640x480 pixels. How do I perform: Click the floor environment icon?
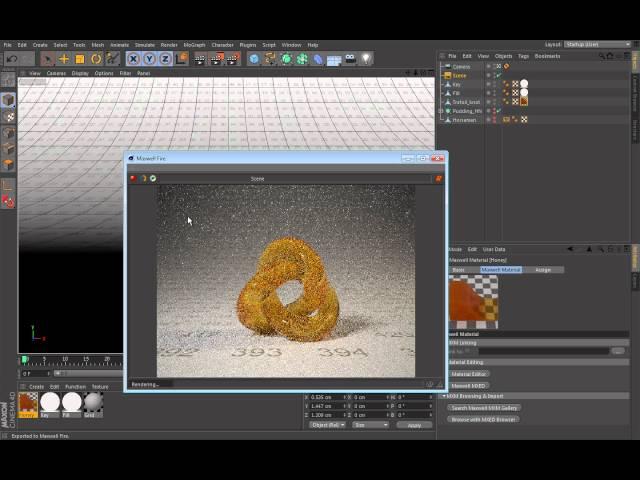pyautogui.click(x=334, y=60)
